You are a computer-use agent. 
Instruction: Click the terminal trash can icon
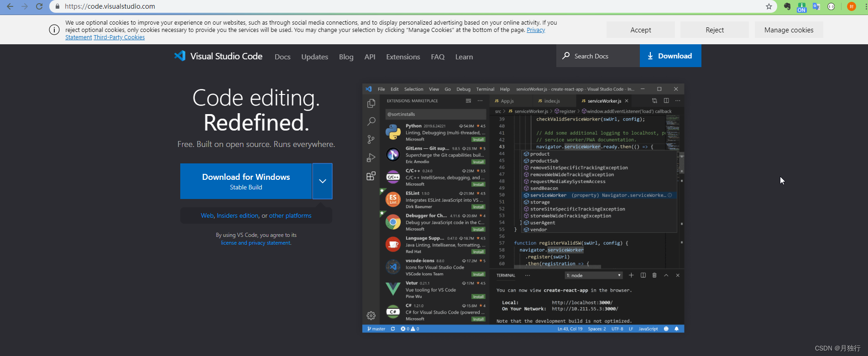pyautogui.click(x=654, y=275)
